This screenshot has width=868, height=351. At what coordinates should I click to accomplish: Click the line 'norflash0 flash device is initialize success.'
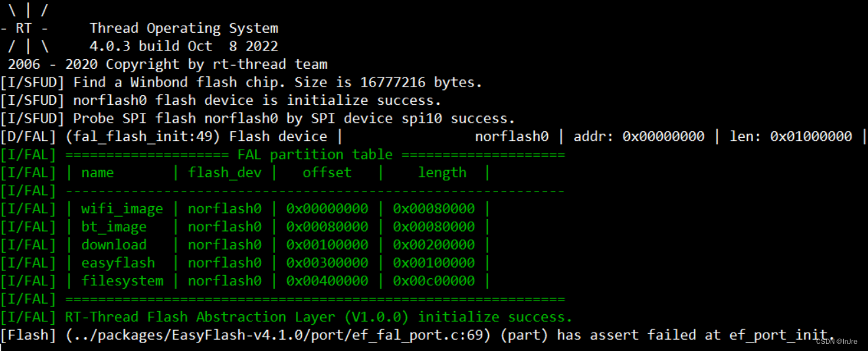257,100
